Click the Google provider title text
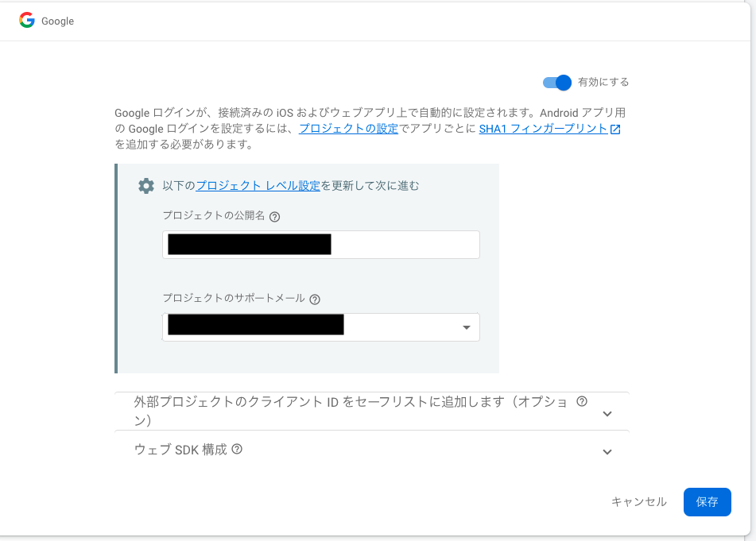 pos(57,21)
